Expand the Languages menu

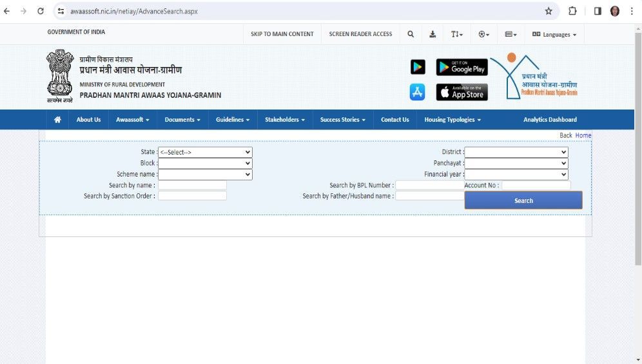pyautogui.click(x=554, y=34)
